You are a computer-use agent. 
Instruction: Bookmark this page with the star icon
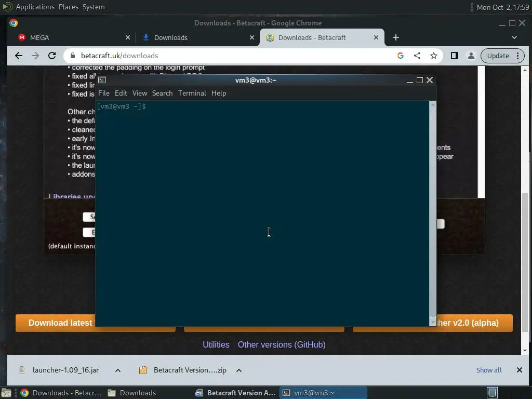(x=434, y=56)
